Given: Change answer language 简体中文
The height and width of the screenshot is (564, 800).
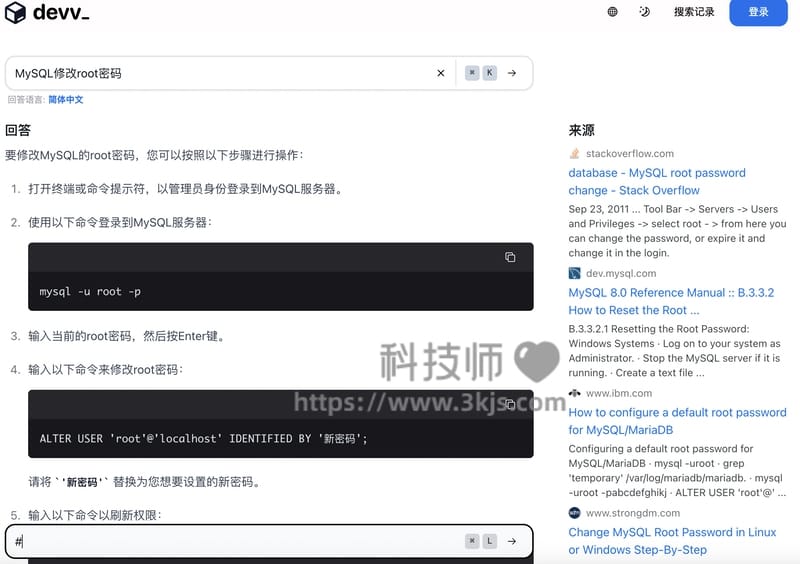Looking at the screenshot, I should click(66, 100).
